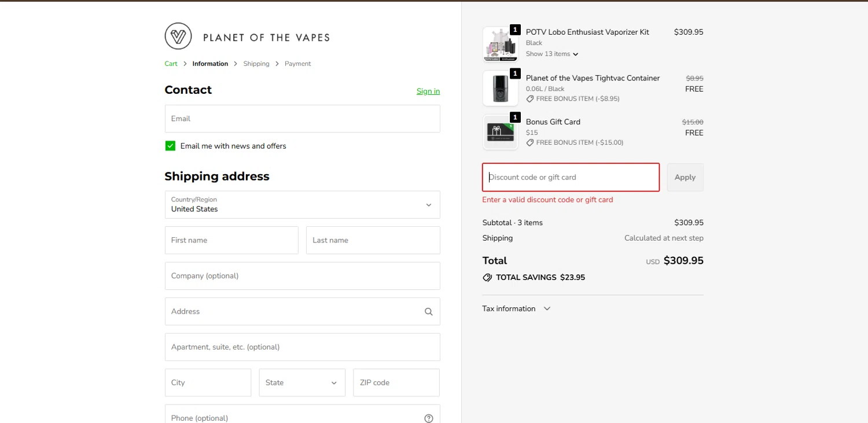Click the help question mark in Phone field
This screenshot has height=423, width=868.
429,418
